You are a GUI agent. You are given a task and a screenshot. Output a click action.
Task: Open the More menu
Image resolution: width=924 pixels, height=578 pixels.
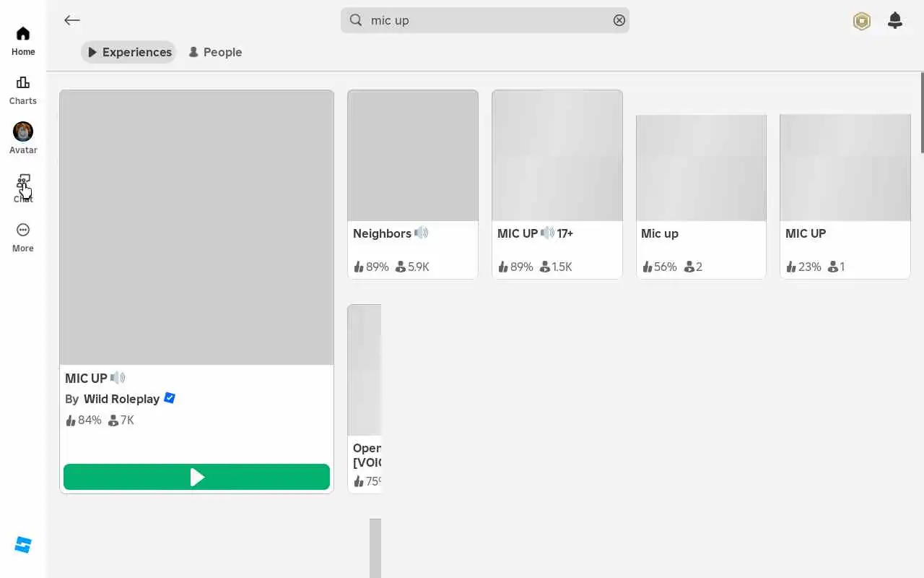(23, 238)
